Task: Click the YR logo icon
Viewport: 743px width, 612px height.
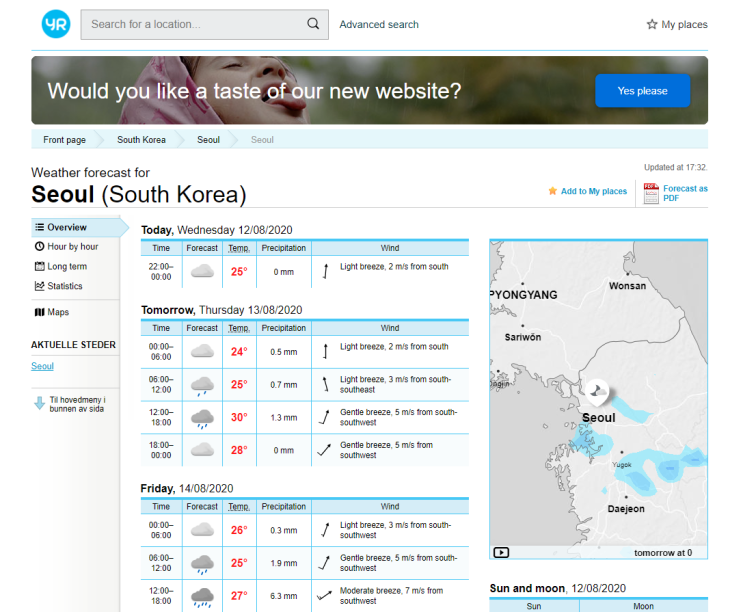Action: tap(56, 24)
